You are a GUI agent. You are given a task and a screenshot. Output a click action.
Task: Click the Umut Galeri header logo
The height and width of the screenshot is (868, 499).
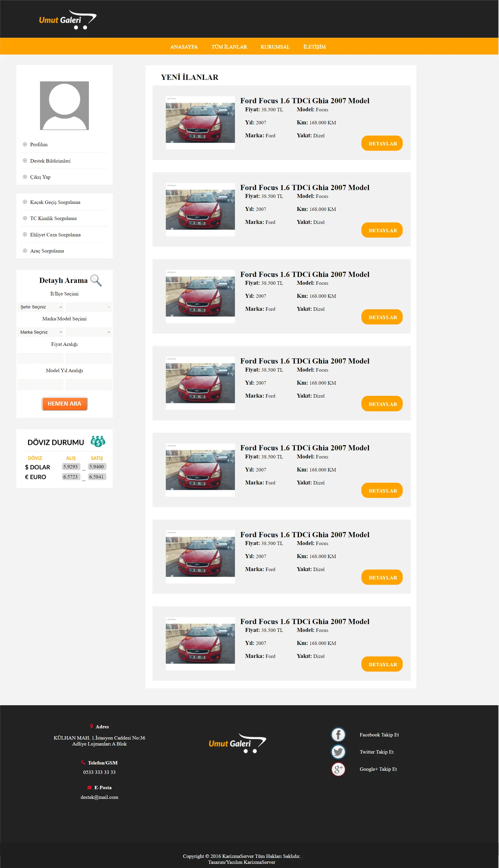coord(68,20)
